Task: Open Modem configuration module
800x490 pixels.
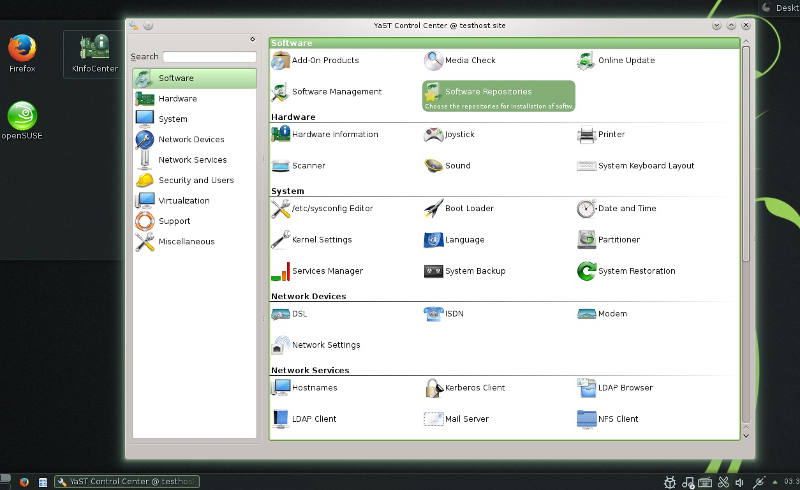Action: click(602, 314)
